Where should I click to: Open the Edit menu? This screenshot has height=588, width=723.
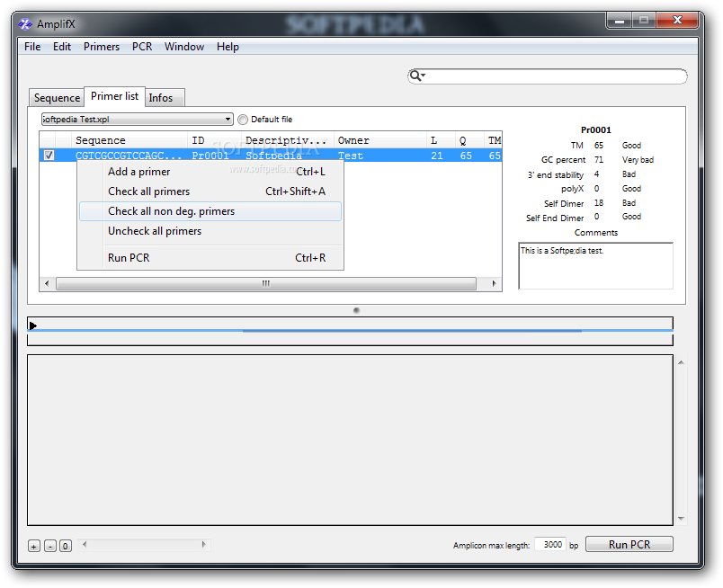point(62,47)
